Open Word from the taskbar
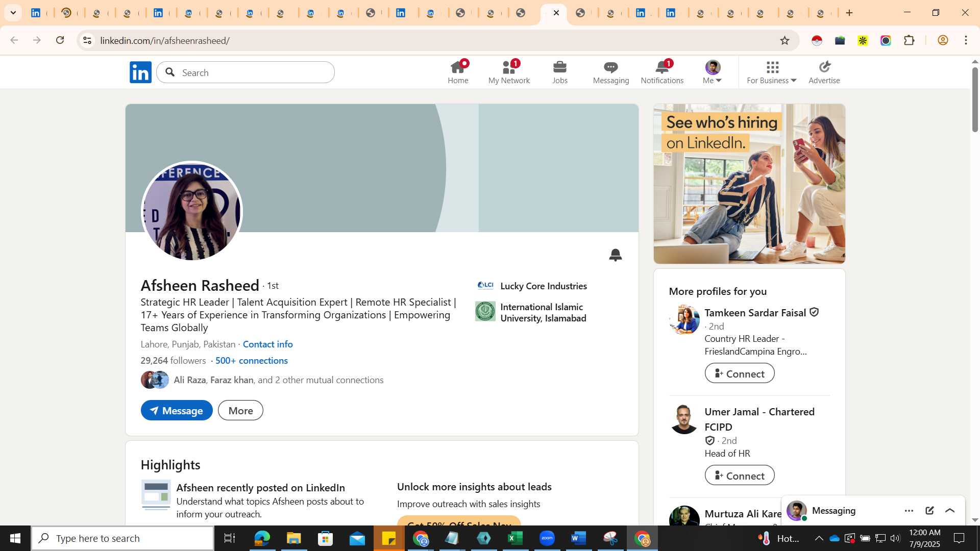 [x=579, y=538]
